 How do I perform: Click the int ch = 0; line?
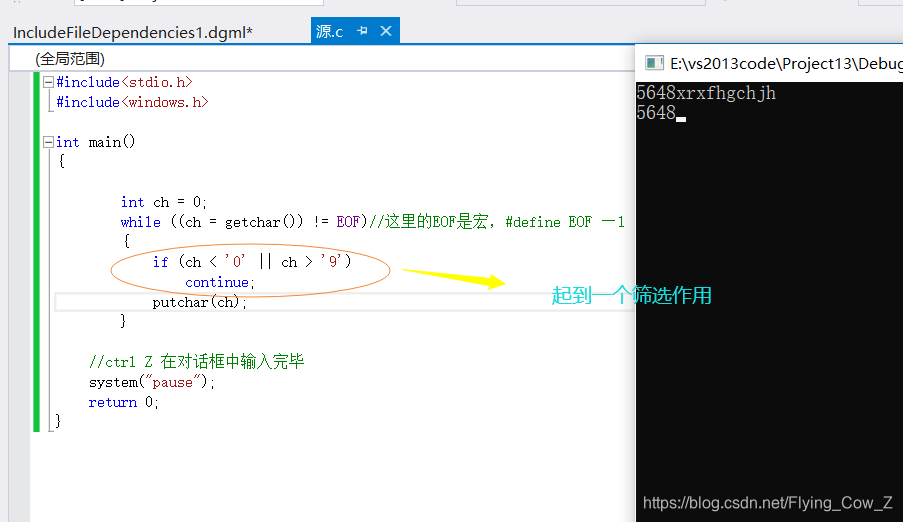click(163, 202)
